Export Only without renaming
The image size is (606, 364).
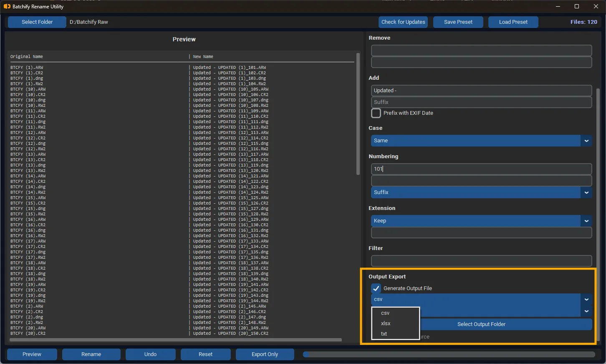coord(265,354)
